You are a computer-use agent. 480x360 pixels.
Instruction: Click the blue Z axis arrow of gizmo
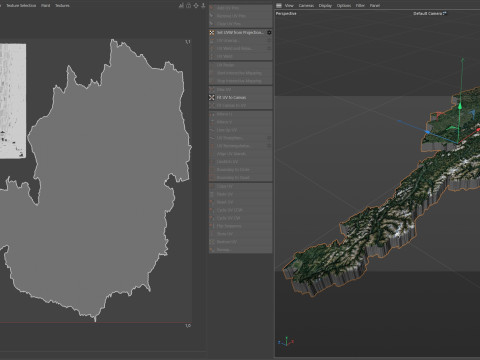tap(428, 132)
